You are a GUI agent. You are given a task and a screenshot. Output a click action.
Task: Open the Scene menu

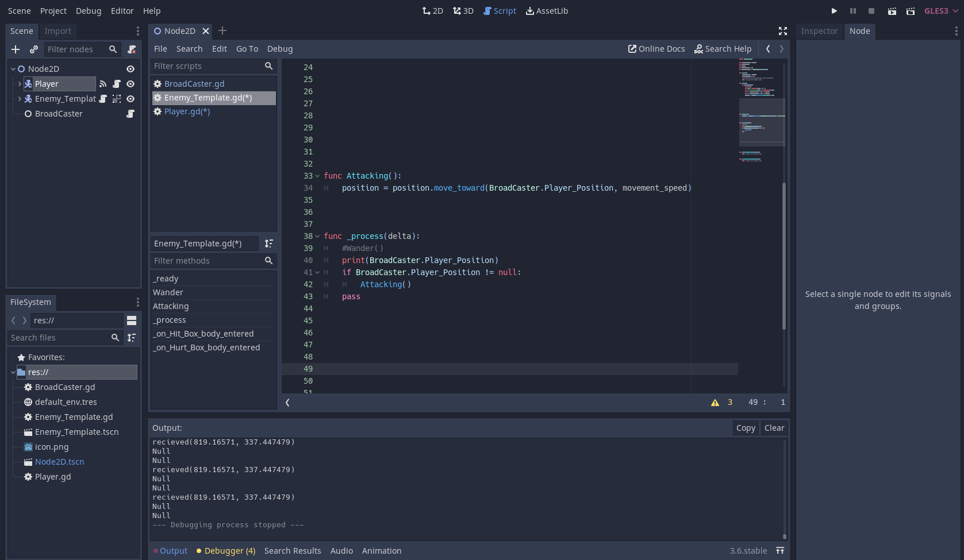20,11
